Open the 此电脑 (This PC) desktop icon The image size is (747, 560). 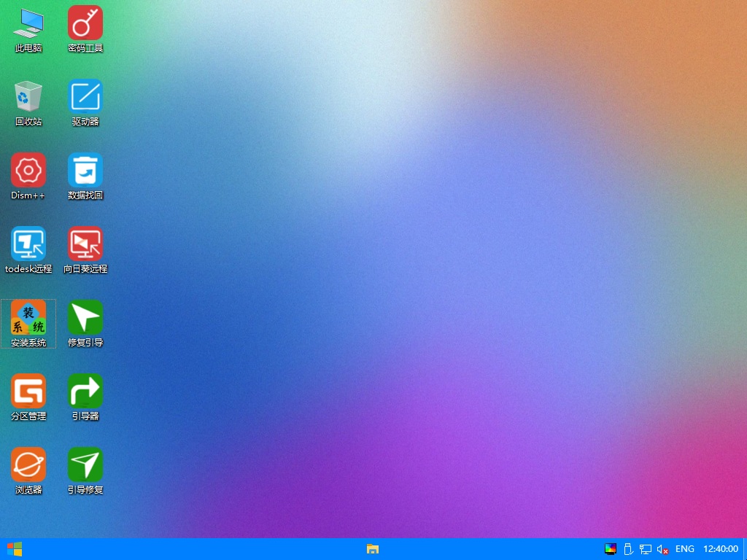coord(28,24)
